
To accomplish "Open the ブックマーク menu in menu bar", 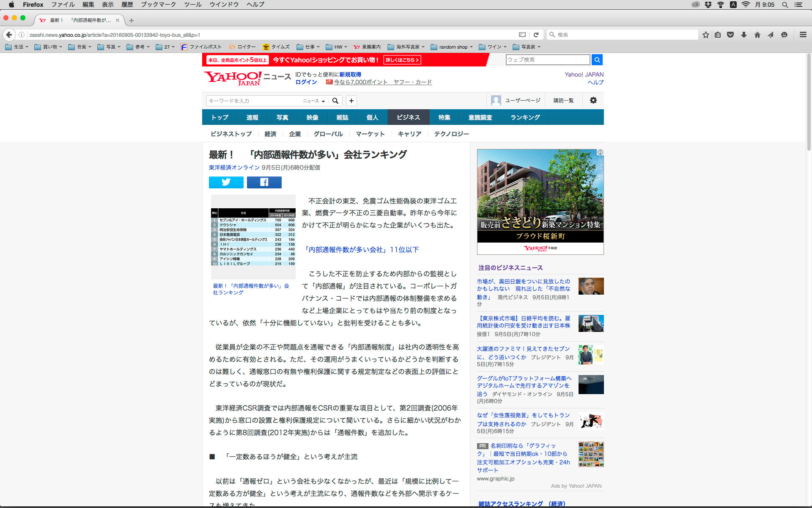I will 158,5.
